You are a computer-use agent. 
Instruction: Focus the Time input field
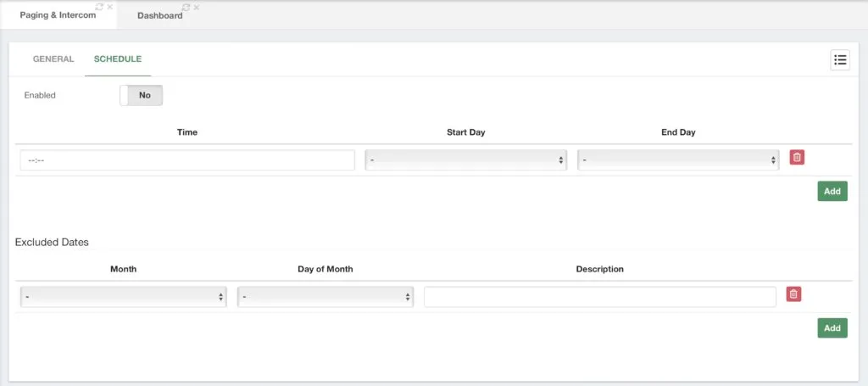click(x=187, y=160)
